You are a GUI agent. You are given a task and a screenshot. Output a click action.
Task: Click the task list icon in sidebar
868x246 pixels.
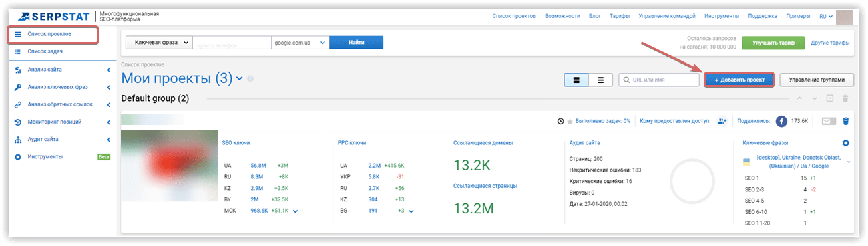(18, 51)
